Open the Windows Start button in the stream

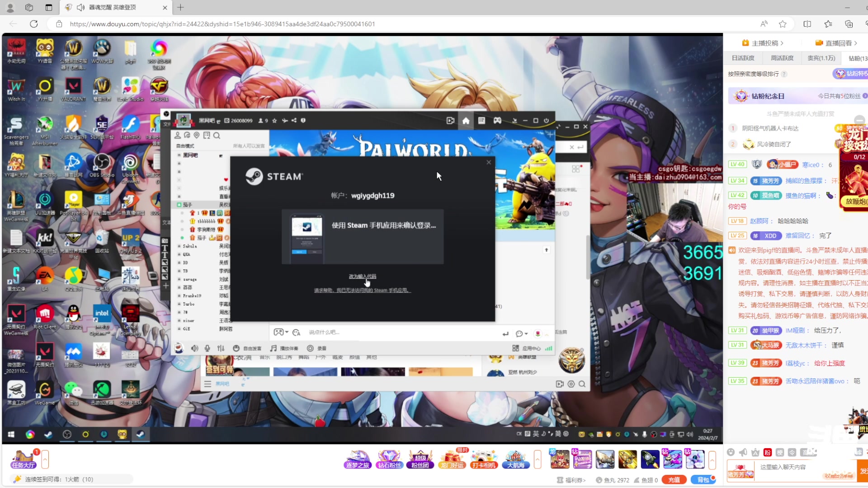tap(11, 435)
